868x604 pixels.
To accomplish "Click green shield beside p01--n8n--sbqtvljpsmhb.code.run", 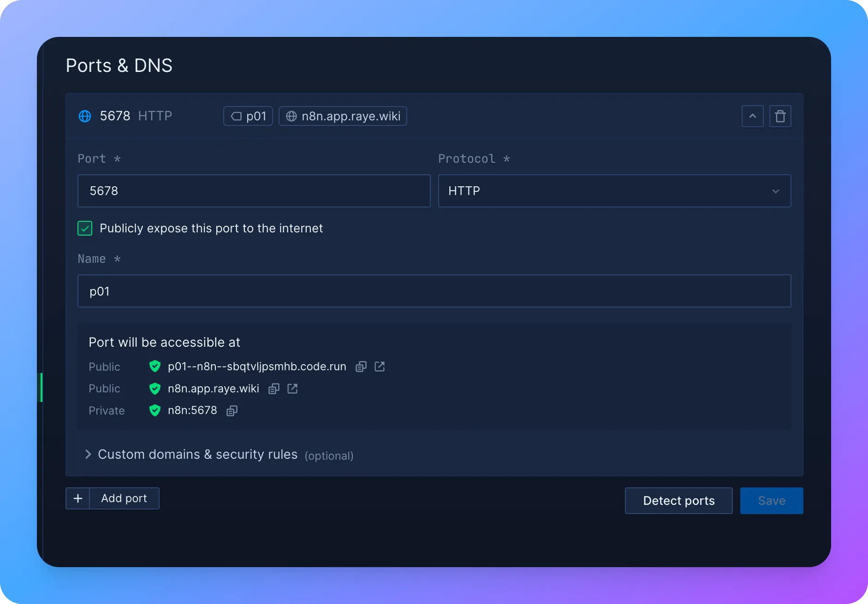I will coord(155,367).
